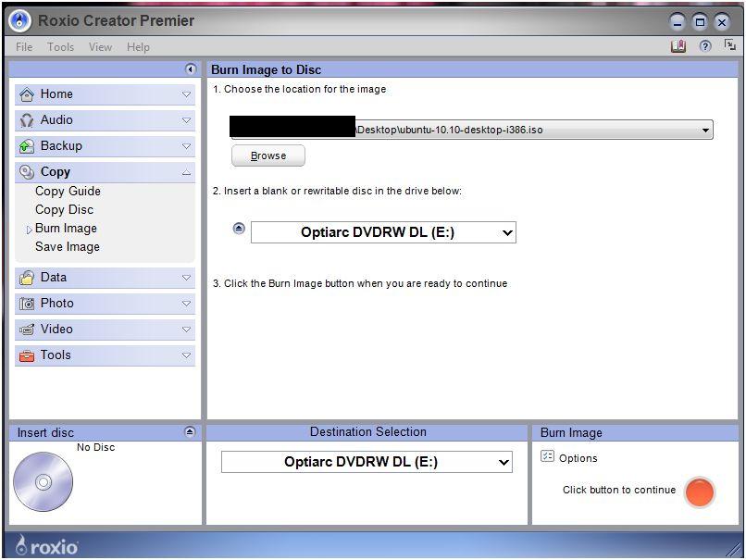The height and width of the screenshot is (560, 746).
Task: Click the Tools toolbox icon
Action: 27,355
